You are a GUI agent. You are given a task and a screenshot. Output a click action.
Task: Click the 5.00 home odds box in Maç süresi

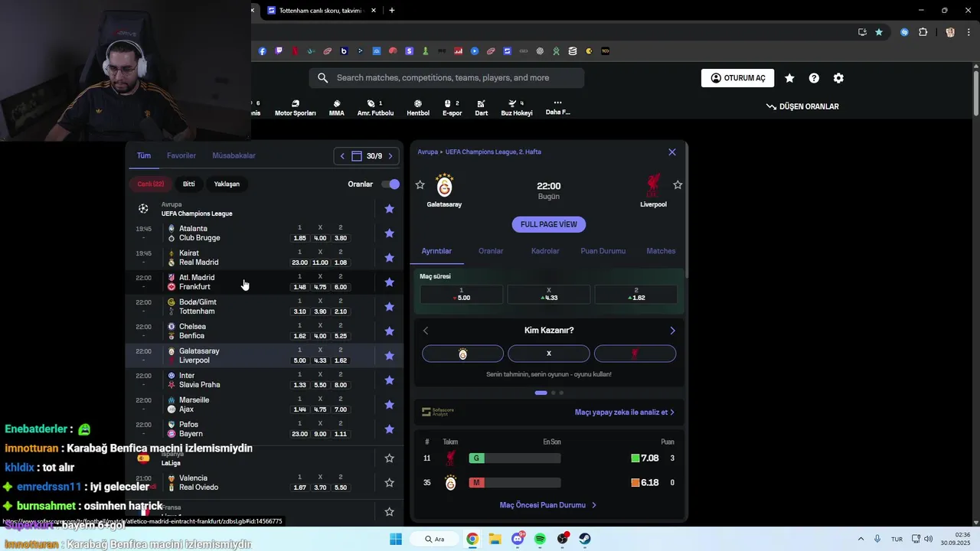462,295
